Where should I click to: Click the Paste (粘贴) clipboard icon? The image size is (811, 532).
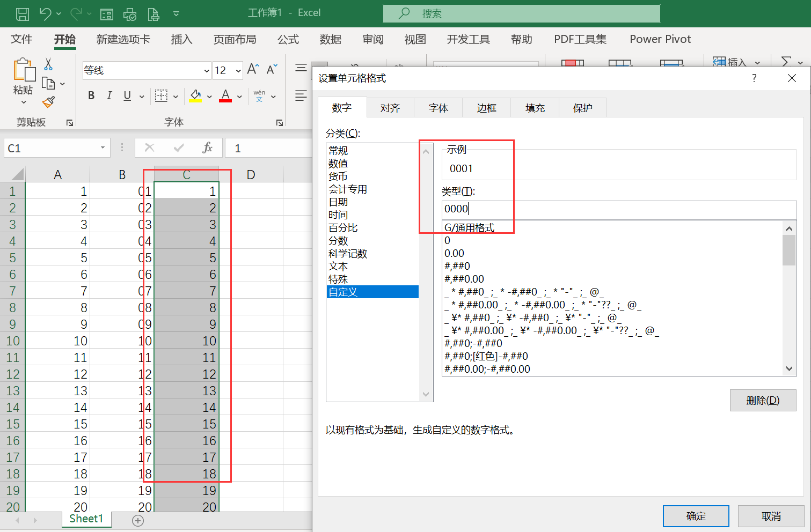[24, 70]
